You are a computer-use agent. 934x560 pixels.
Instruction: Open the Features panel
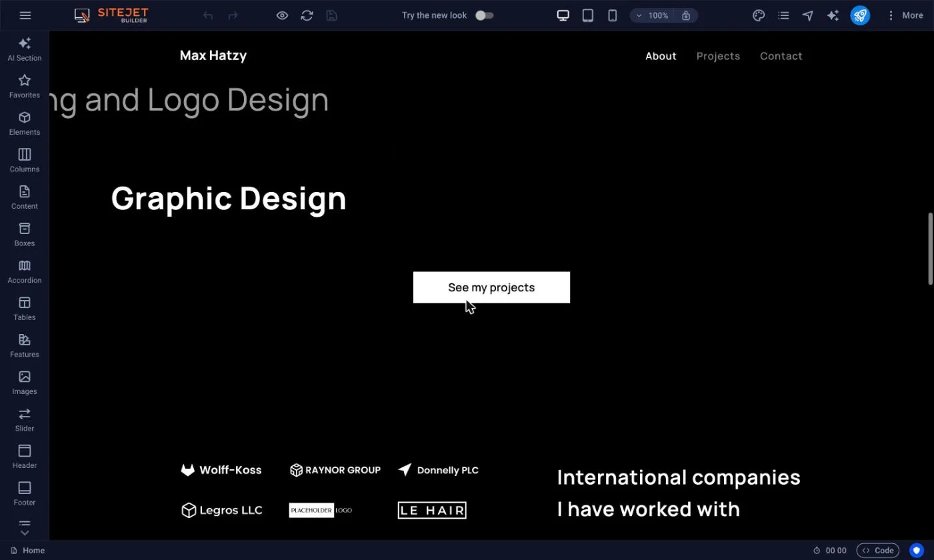coord(25,346)
